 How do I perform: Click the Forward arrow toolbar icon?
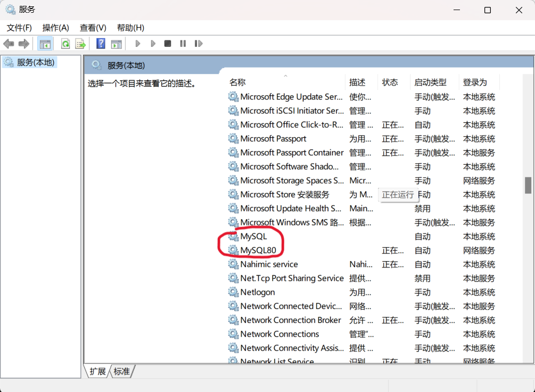click(24, 44)
